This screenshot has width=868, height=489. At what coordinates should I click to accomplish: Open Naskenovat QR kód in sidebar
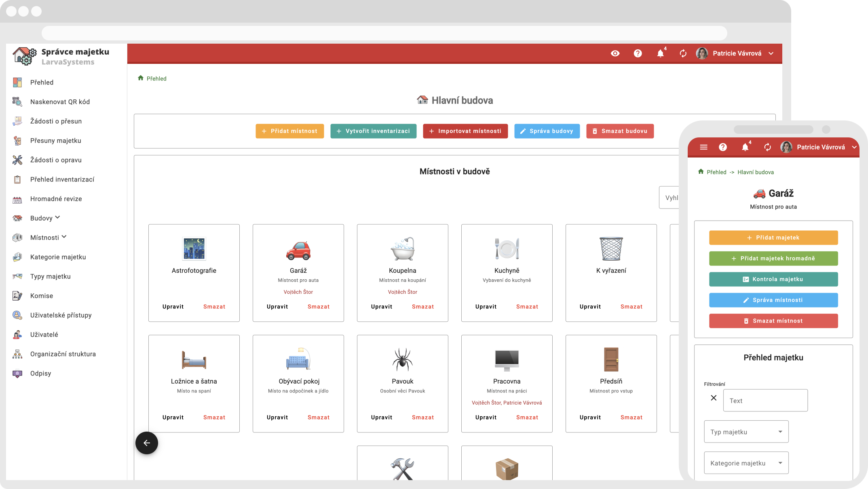(60, 102)
